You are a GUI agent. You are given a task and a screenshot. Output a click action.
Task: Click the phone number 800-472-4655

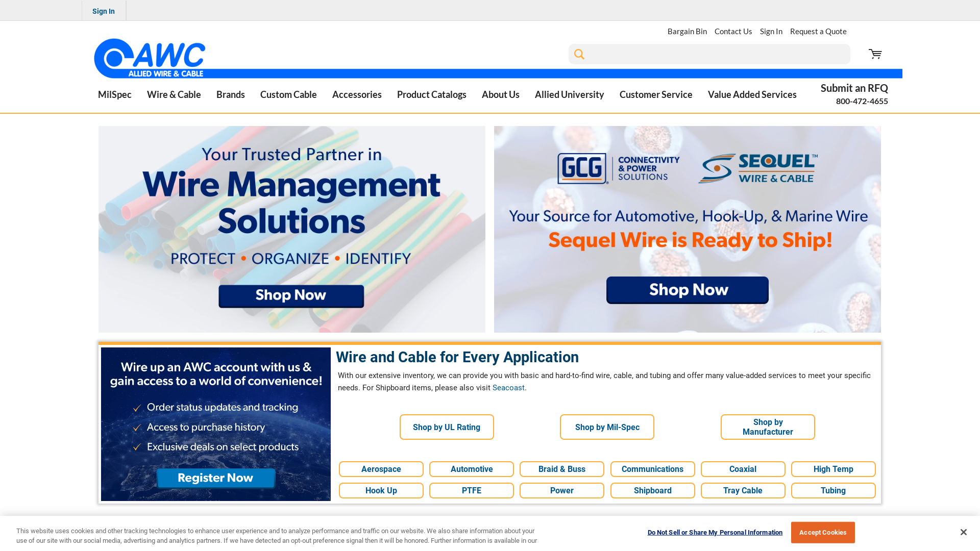[x=862, y=101]
